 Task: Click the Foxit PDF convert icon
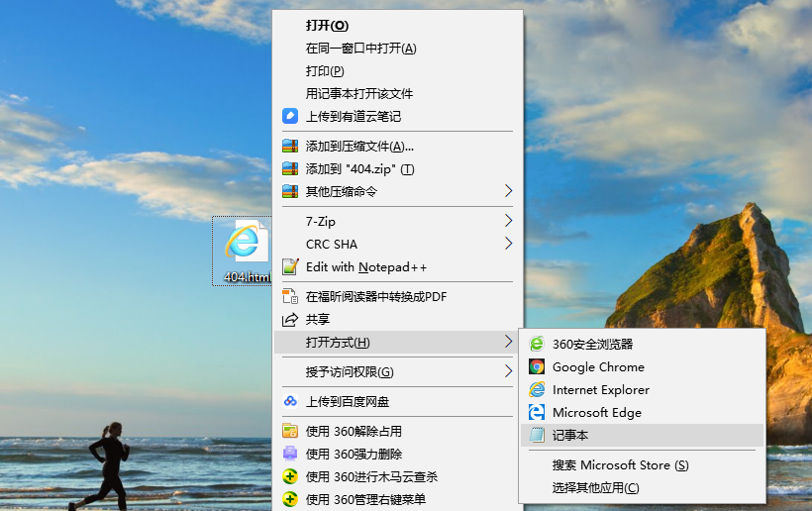tap(290, 297)
